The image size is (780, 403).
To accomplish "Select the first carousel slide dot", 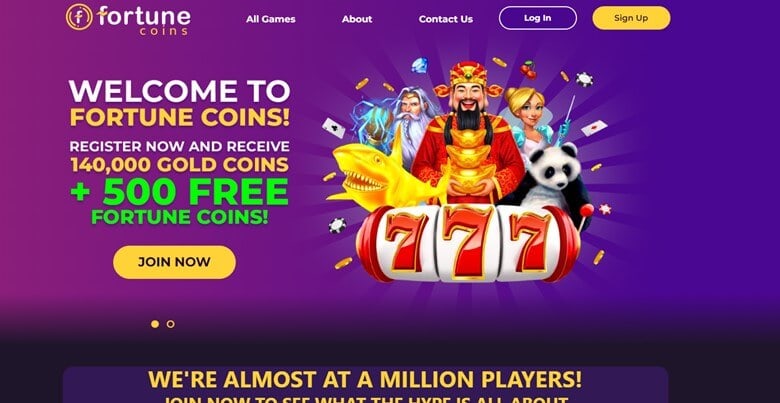I will [x=155, y=324].
